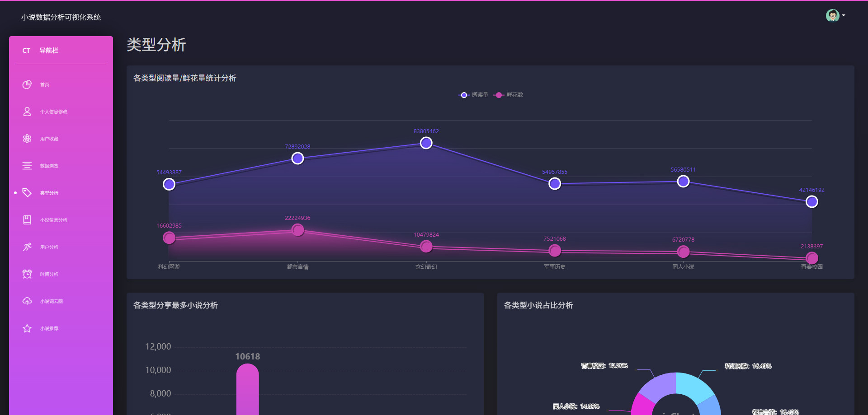The height and width of the screenshot is (415, 868).
Task: Click the 青春校园 x-axis label
Action: tap(812, 267)
